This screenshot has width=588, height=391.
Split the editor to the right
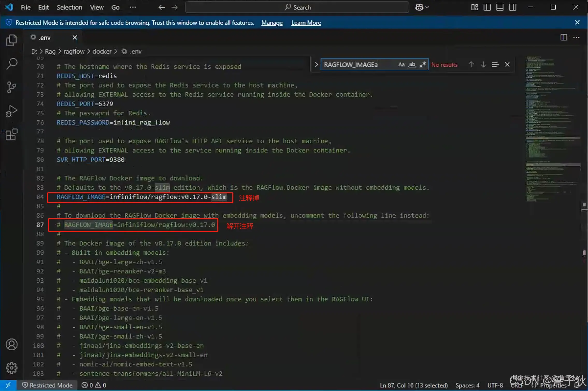point(563,38)
